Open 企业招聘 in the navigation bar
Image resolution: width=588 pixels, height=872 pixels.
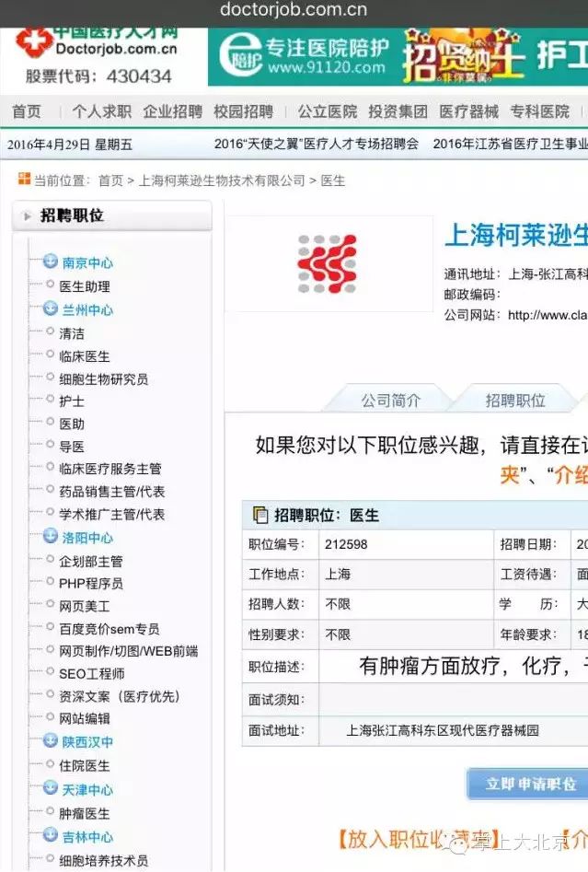[x=173, y=111]
